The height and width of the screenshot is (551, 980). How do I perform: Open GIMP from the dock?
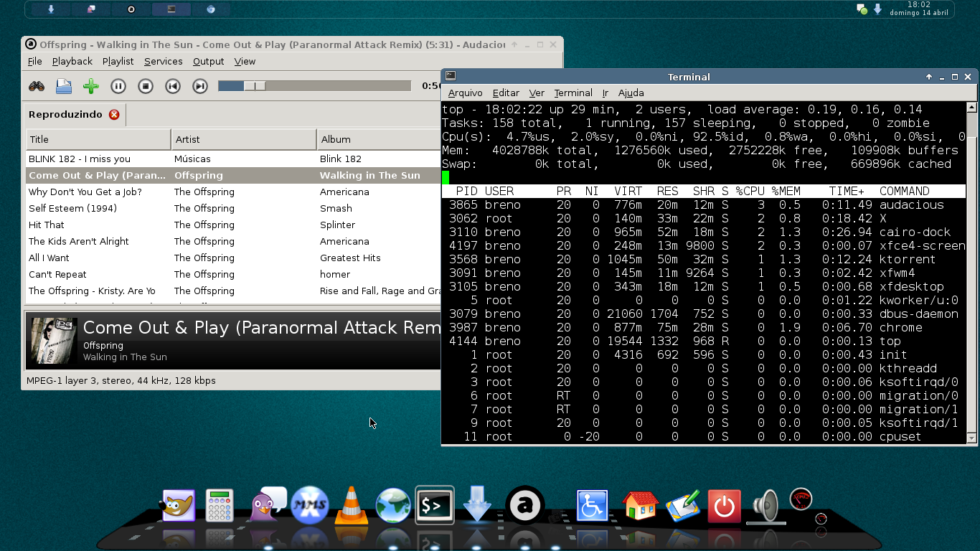click(177, 506)
